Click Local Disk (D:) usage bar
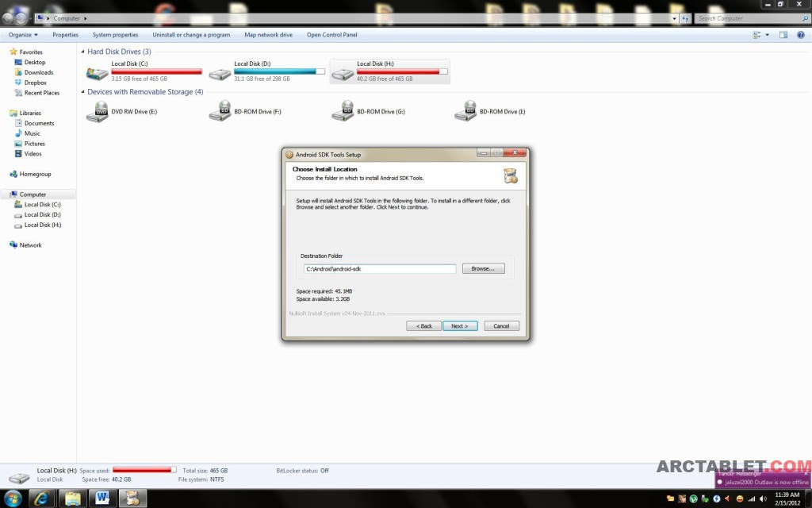Viewport: 812px width, 508px height. point(279,71)
